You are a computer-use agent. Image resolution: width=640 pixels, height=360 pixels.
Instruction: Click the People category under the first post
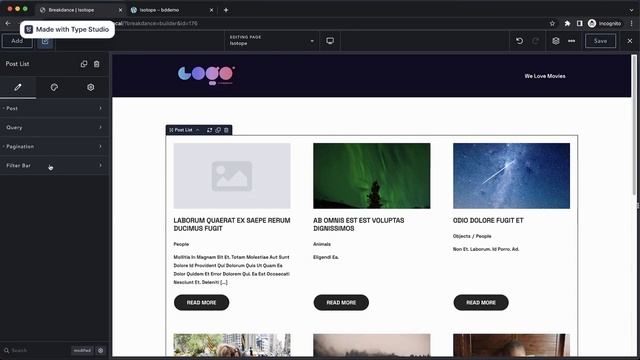point(181,244)
